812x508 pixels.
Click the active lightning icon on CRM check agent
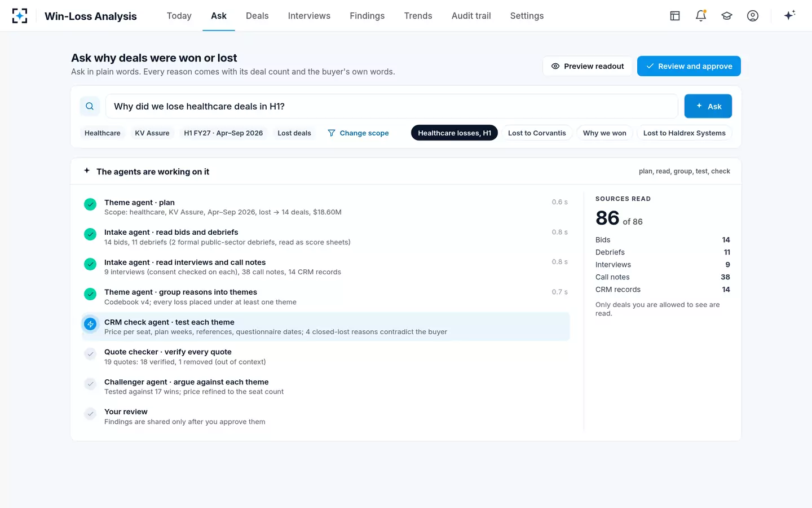pos(90,324)
